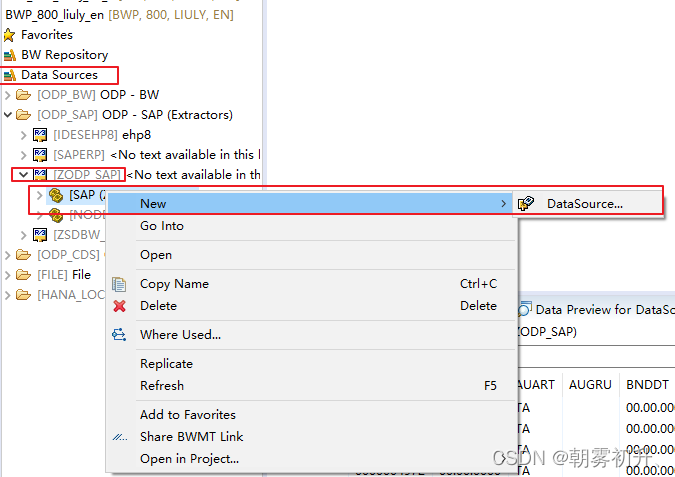Click the AUART column header

(x=536, y=384)
